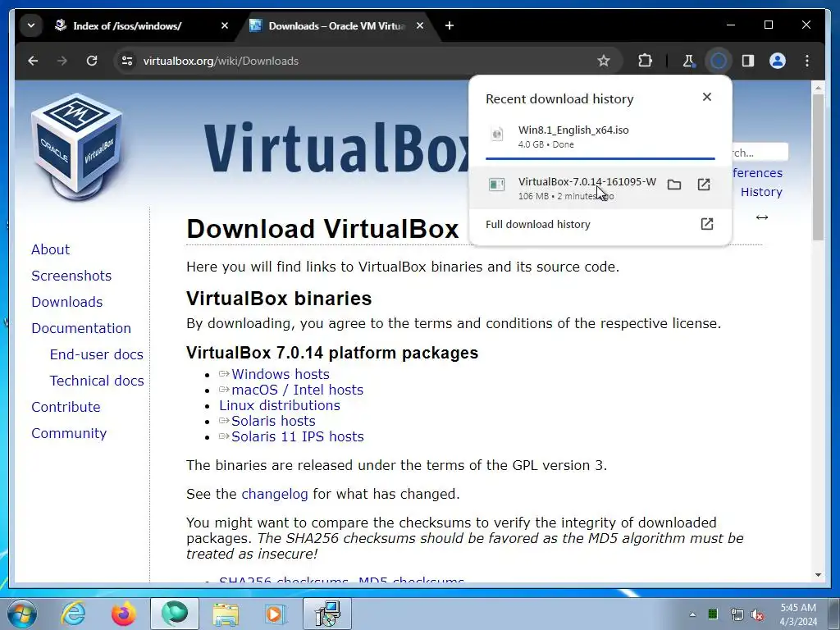Open the media player taskbar icon
Viewport: 840px width, 630px height.
[x=276, y=614]
